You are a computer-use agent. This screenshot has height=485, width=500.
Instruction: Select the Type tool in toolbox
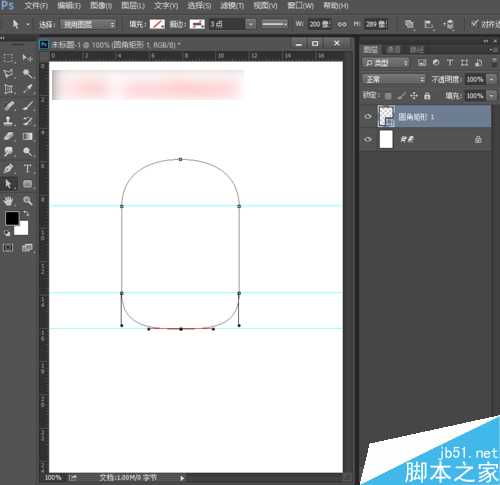27,168
